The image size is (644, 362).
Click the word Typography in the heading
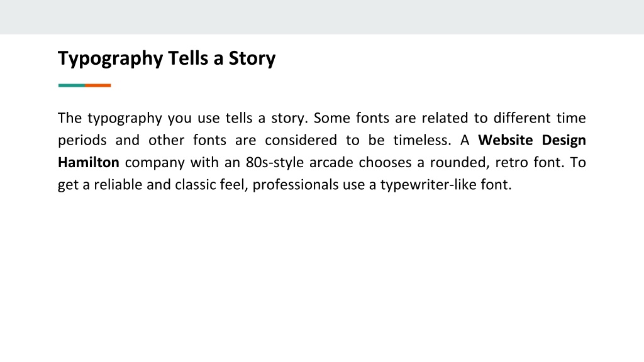tap(111, 58)
